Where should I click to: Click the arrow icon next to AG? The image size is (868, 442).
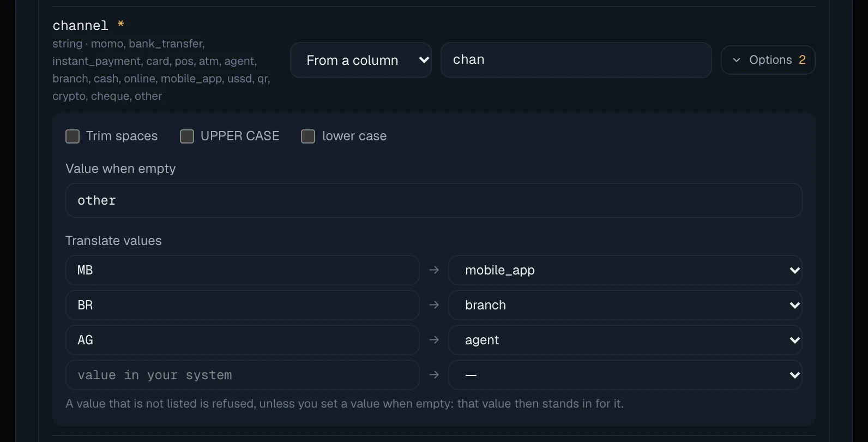point(434,340)
